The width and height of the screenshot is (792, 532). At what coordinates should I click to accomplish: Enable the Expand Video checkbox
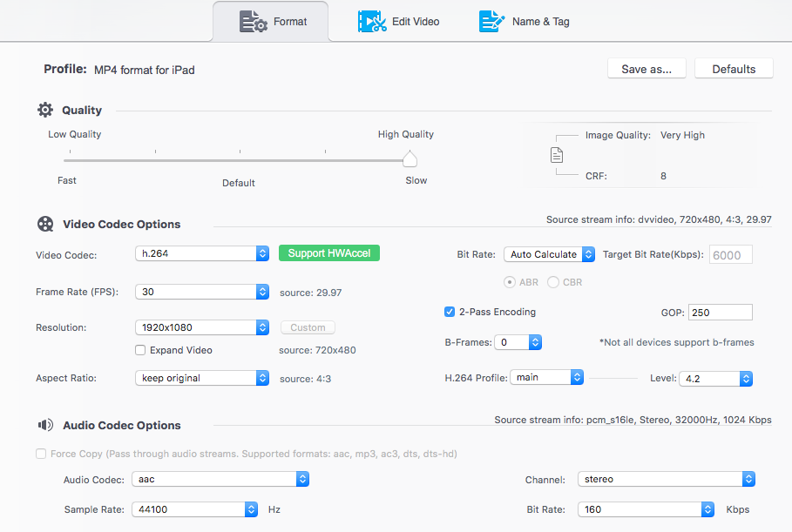point(140,350)
